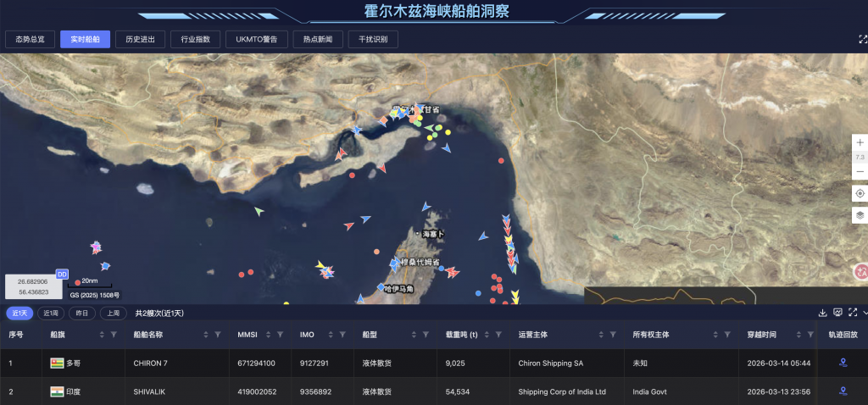Click ship name CHIRON 7
The width and height of the screenshot is (868, 405).
click(151, 363)
